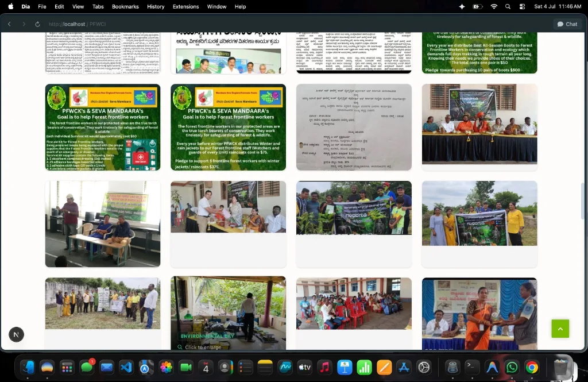Open the Edit menu
Viewport: 588px width, 382px height.
click(x=59, y=6)
